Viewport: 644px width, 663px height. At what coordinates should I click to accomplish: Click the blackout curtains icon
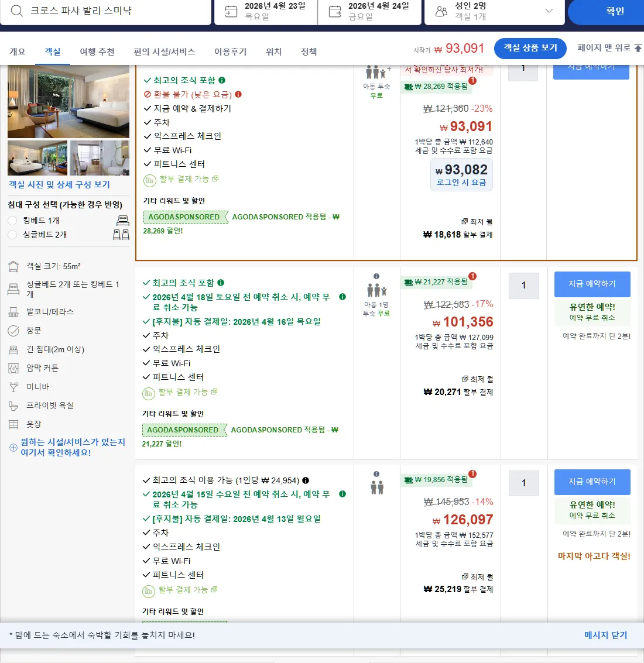tap(13, 368)
